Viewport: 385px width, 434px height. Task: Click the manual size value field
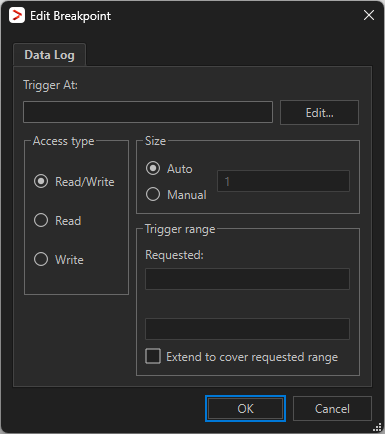click(283, 181)
